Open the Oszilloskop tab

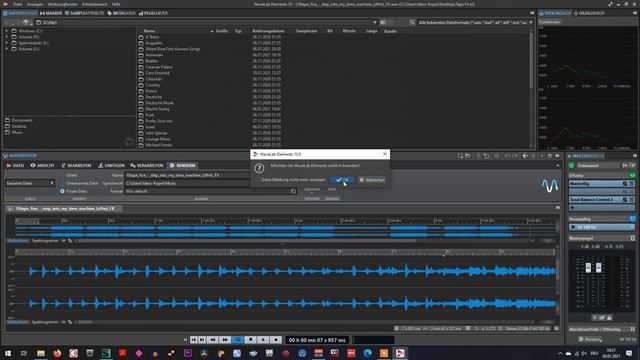tap(589, 13)
